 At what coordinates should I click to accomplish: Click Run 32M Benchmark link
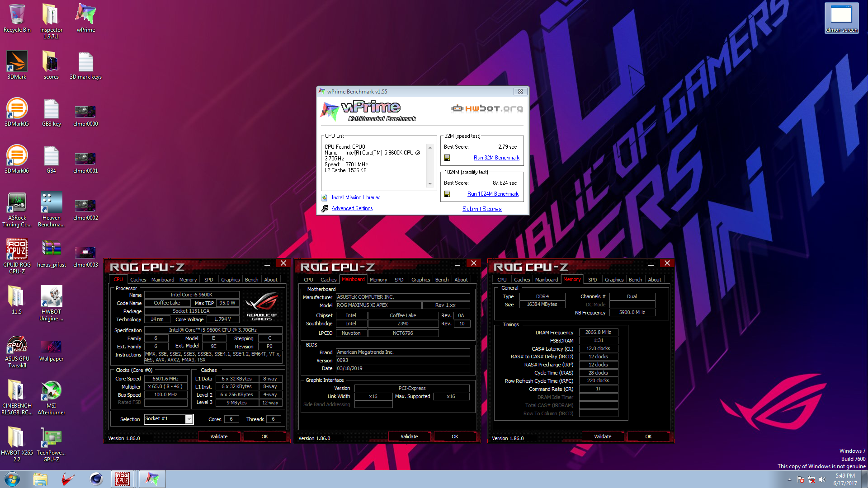pos(496,158)
